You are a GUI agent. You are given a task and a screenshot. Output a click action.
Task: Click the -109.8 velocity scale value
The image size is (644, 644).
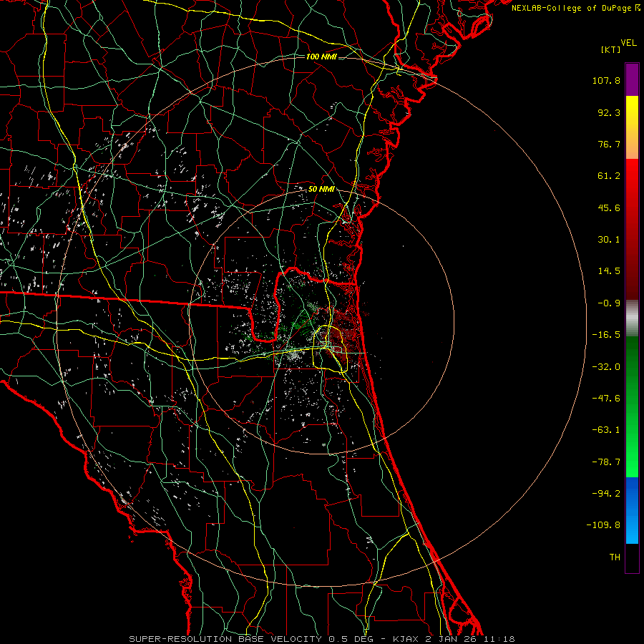point(604,525)
